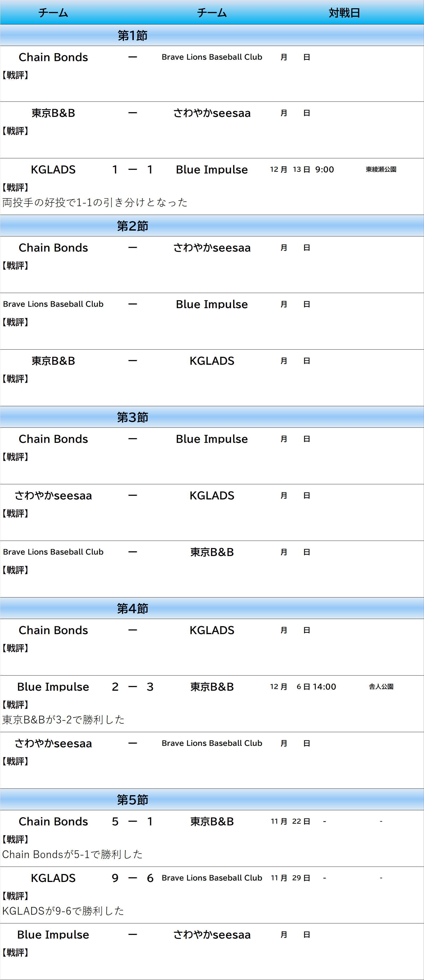
Task: Select the 14:00 game start time
Action: 324,687
